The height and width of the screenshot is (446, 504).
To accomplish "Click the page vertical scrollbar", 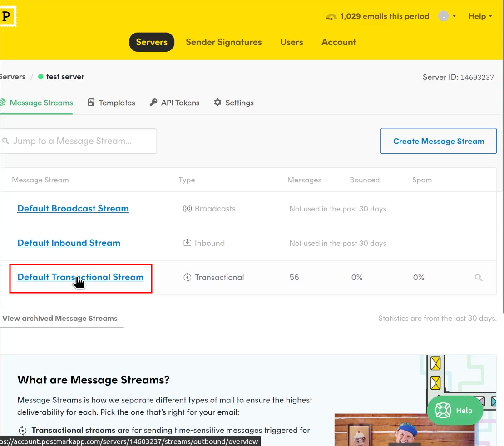I will 503,186.
